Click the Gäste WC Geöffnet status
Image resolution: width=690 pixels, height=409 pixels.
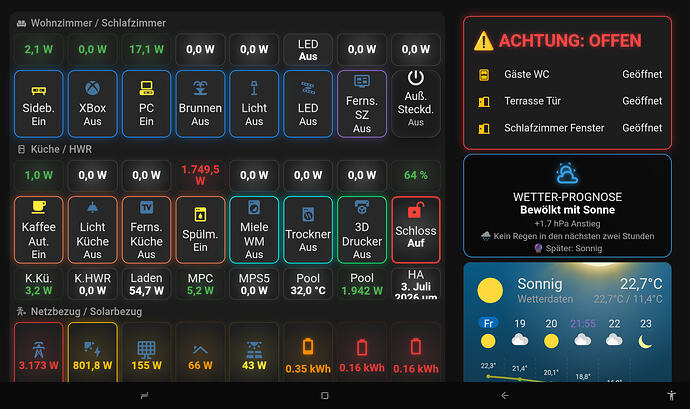(642, 74)
